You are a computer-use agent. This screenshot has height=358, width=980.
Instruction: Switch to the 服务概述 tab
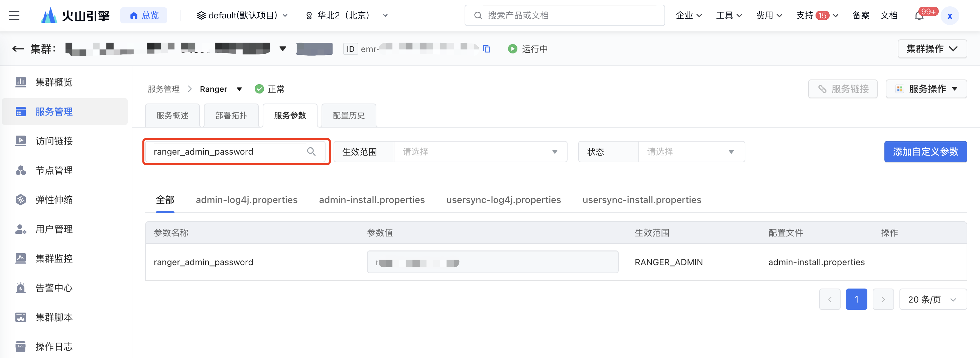(172, 116)
